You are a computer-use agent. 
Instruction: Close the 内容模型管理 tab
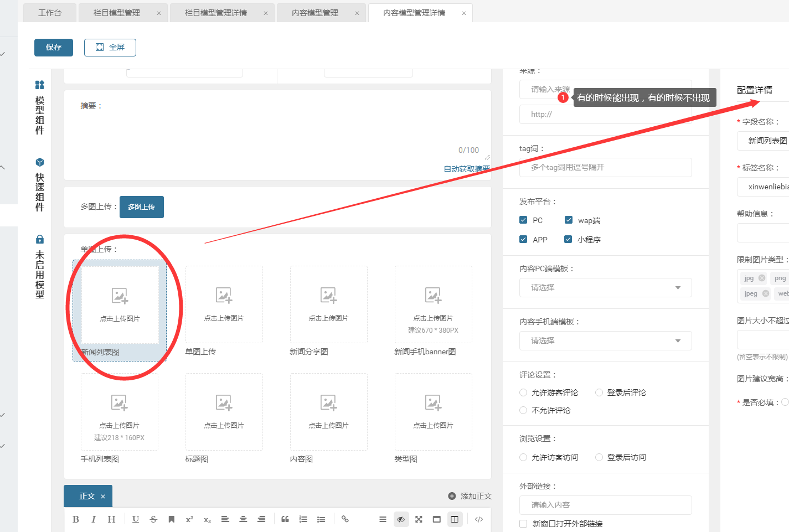357,13
